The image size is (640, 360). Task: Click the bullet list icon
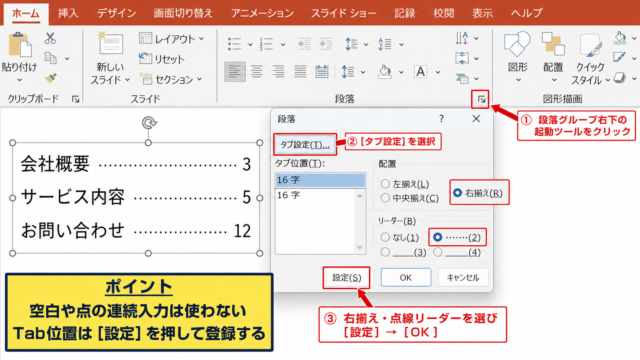[234, 44]
